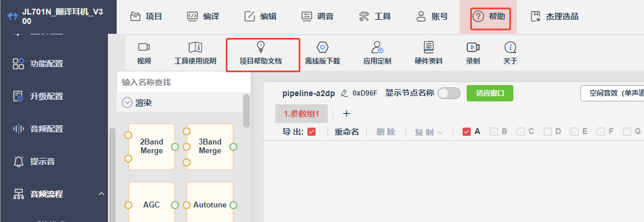Image resolution: width=644 pixels, height=222 pixels.
Task: Click the 升级配置 shield icon
Action: click(x=19, y=96)
